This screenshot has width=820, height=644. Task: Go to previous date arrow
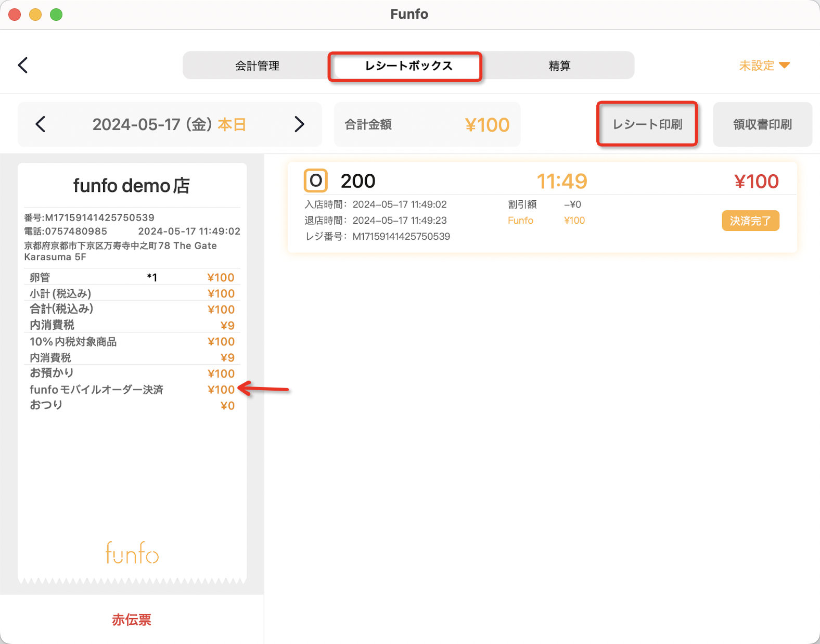tap(41, 124)
